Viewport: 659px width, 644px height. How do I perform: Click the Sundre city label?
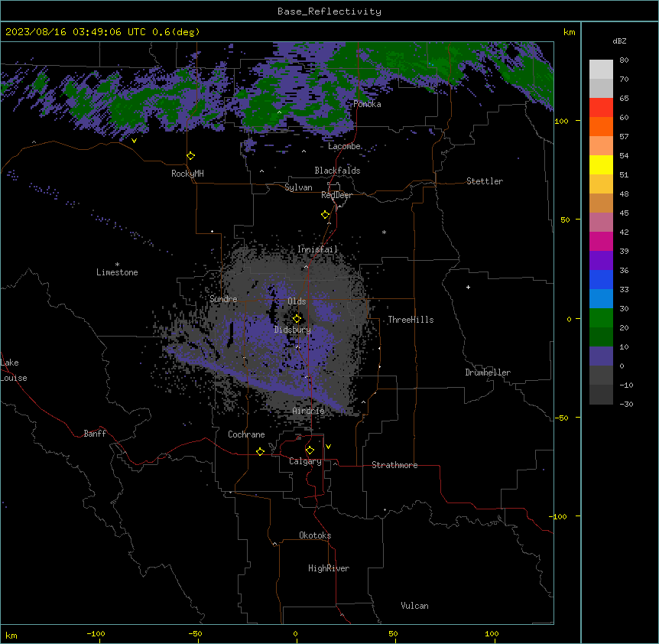click(223, 299)
